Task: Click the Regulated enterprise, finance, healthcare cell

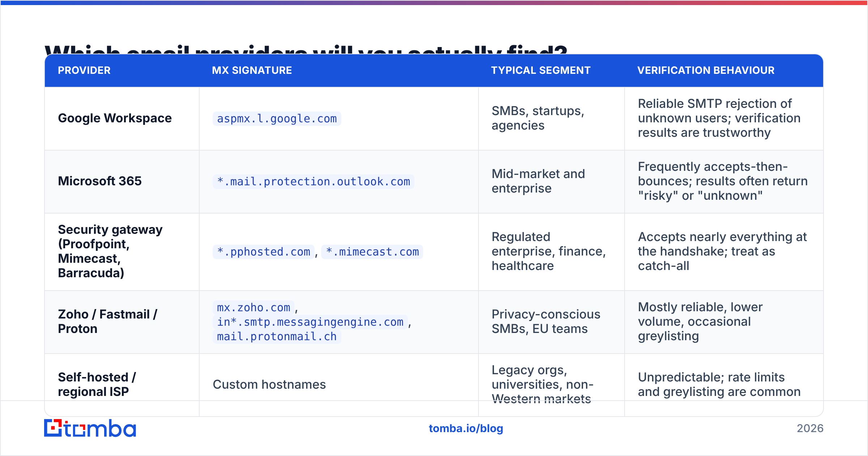Action: (x=552, y=252)
